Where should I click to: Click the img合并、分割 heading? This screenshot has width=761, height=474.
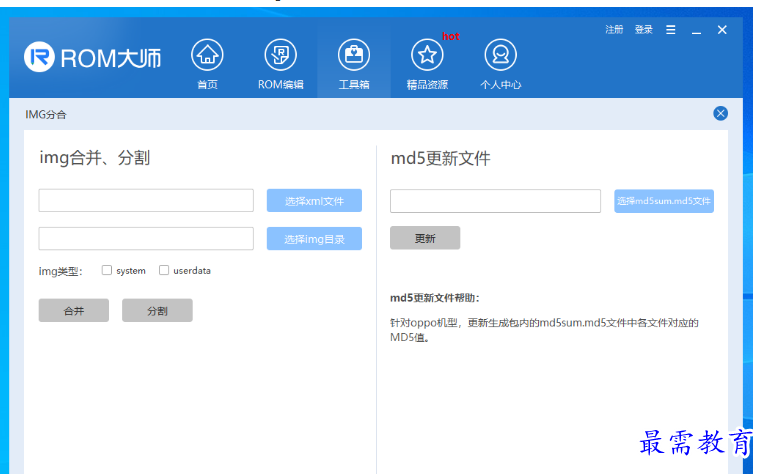tap(95, 158)
